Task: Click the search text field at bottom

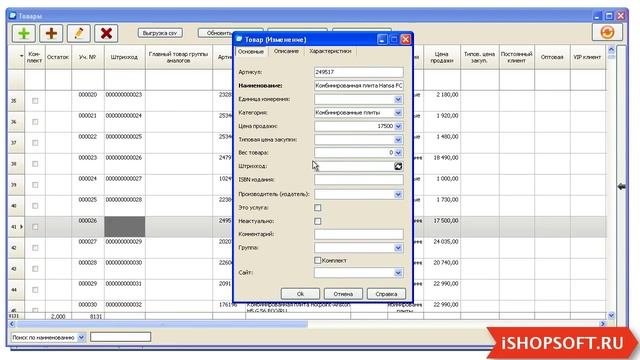Action: pyautogui.click(x=120, y=337)
